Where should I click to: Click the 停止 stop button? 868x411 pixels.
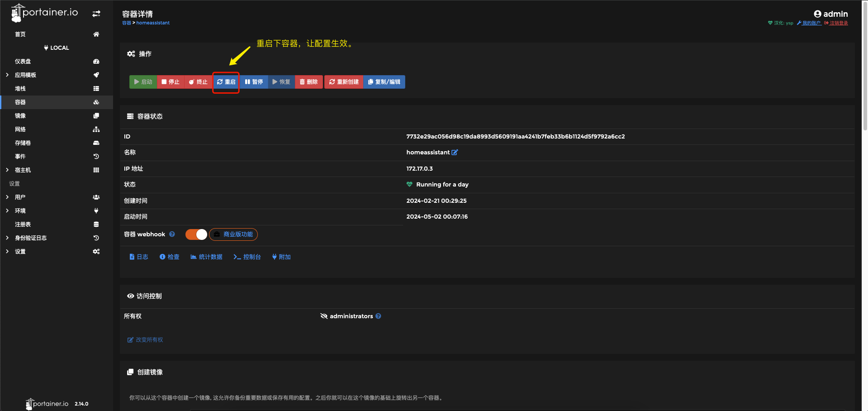(171, 82)
